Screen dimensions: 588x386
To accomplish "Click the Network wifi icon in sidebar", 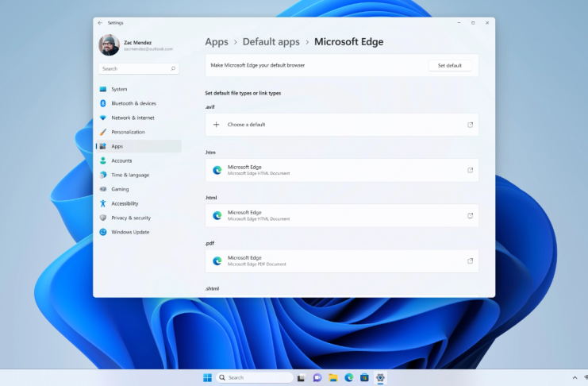I will point(103,118).
